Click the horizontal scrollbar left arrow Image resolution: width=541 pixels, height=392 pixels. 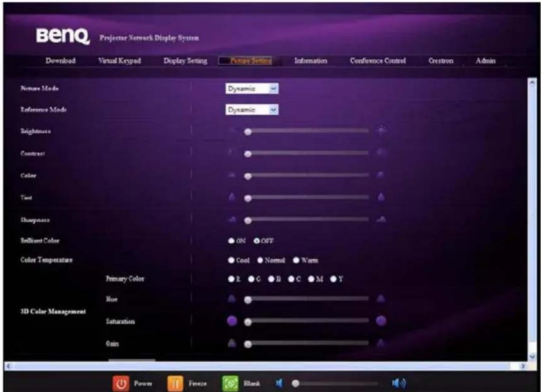point(9,366)
